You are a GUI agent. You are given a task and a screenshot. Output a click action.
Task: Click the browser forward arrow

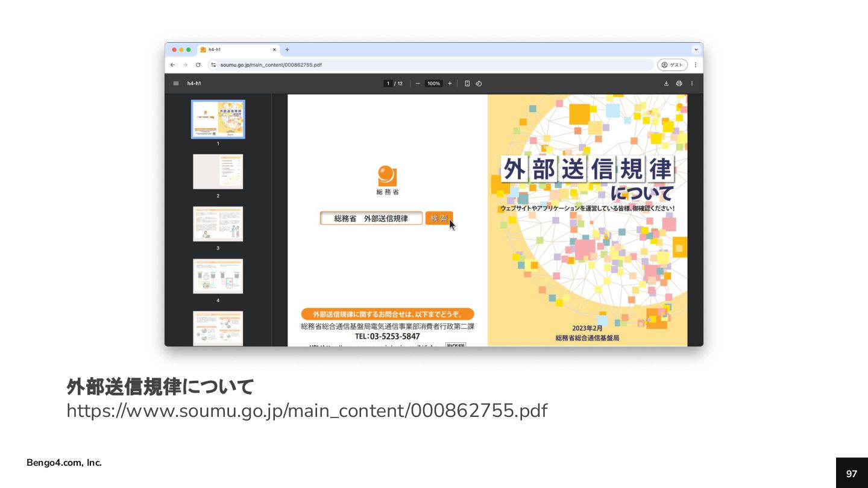click(185, 64)
